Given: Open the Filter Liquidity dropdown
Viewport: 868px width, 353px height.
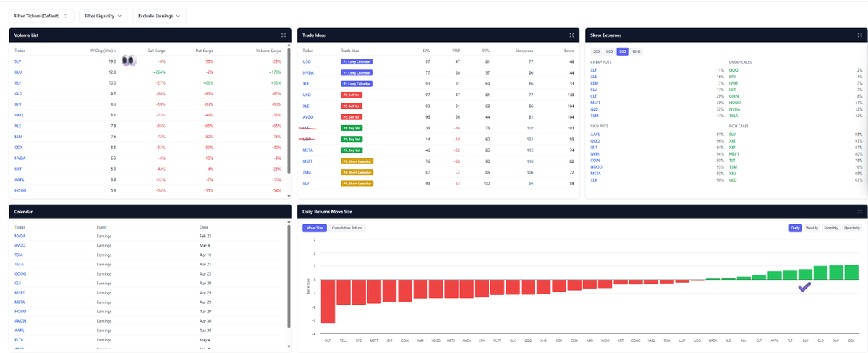Looking at the screenshot, I should click(103, 15).
